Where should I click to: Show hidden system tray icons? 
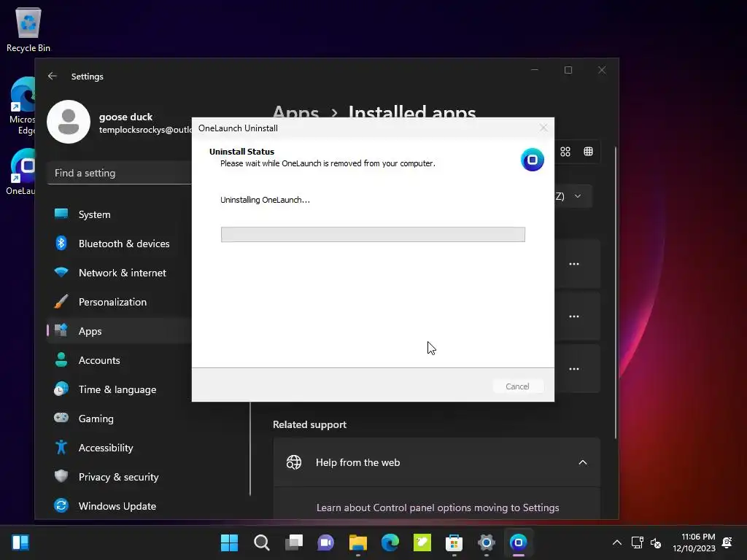click(617, 542)
